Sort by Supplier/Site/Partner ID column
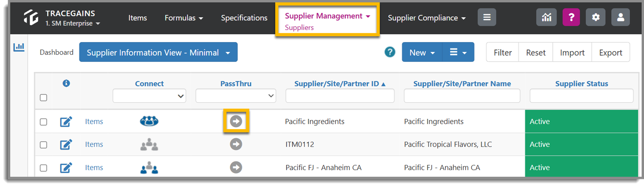The width and height of the screenshot is (644, 187). point(340,84)
